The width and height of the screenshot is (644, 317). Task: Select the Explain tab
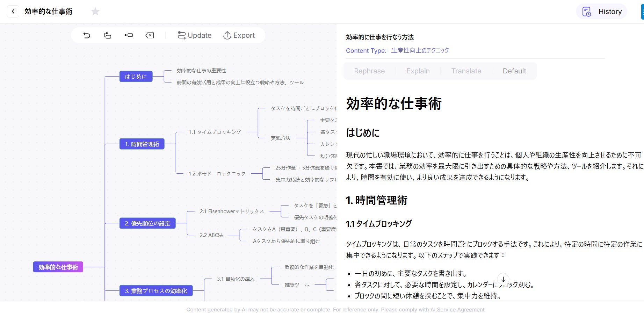coord(418,71)
